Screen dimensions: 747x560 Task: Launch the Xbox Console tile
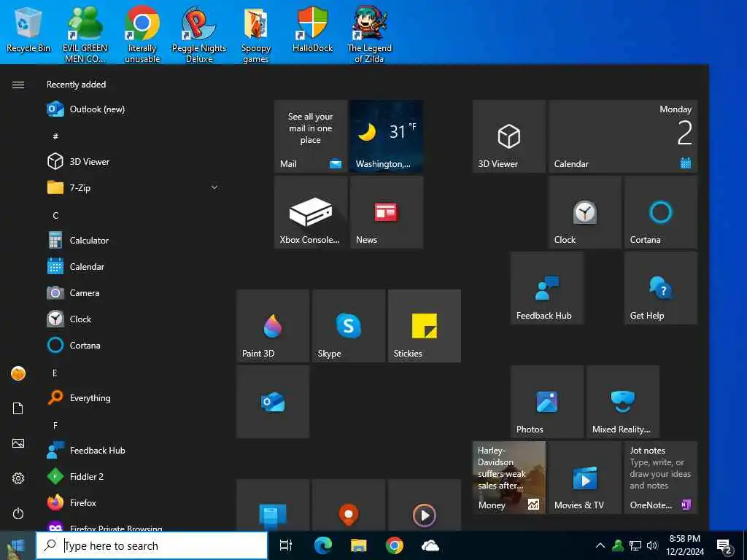coord(311,212)
